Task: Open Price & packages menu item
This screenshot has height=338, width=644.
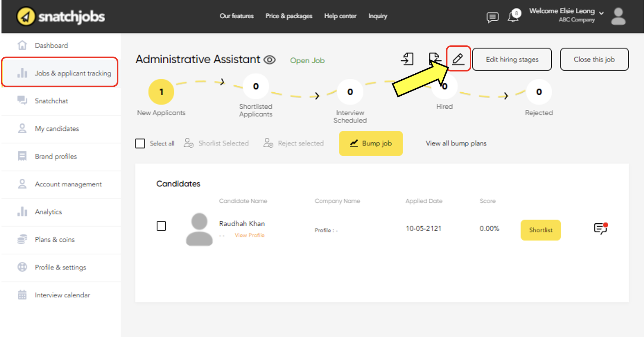Action: tap(288, 16)
